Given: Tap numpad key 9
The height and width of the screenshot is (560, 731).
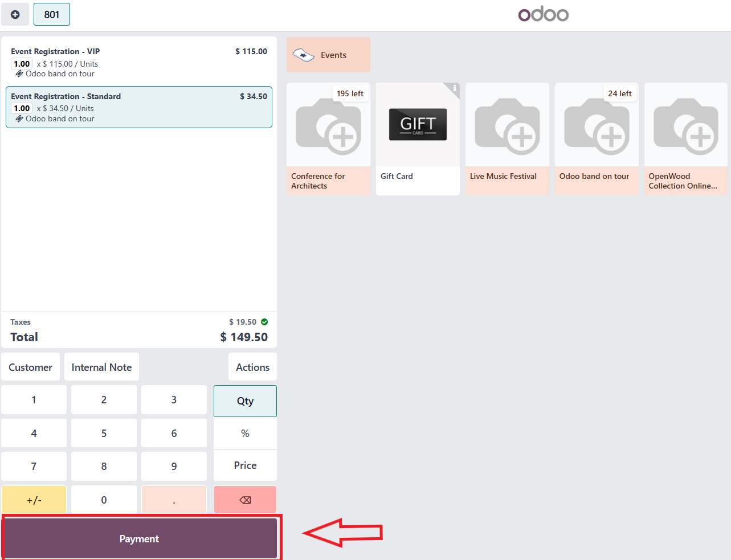Looking at the screenshot, I should click(x=174, y=467).
